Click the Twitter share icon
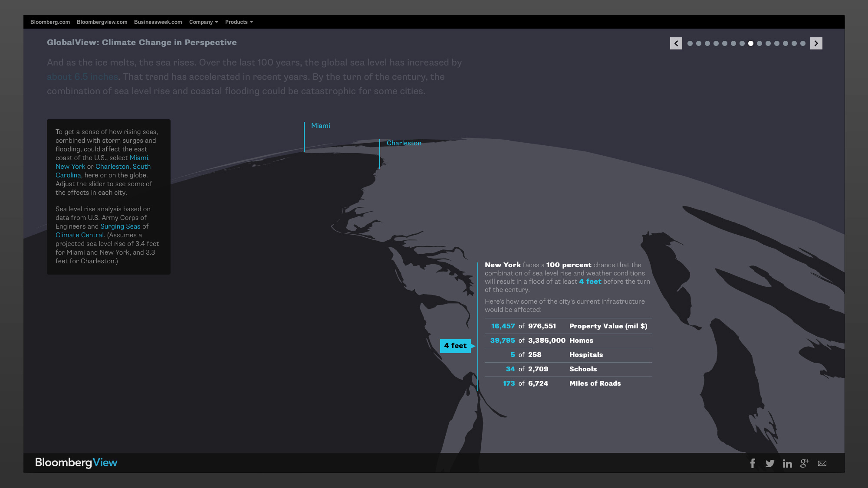This screenshot has height=488, width=868. [x=770, y=463]
